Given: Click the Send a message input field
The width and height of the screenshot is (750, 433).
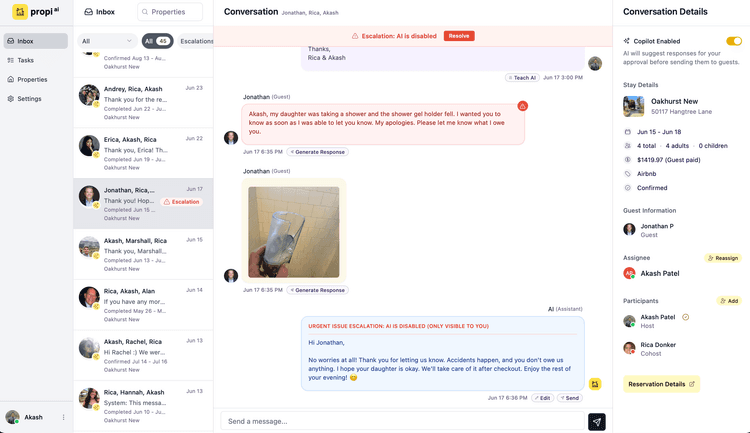Looking at the screenshot, I should pos(403,422).
